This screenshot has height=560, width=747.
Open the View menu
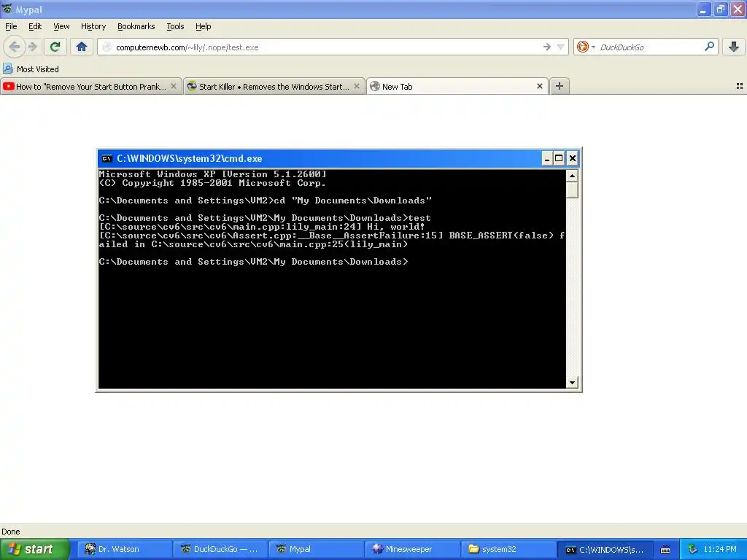(x=61, y=26)
